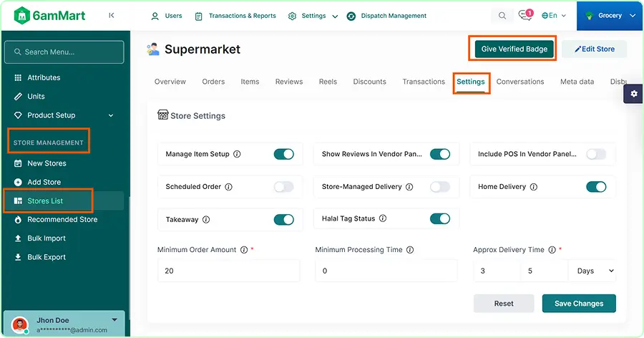Open the Grocery module dropdown
Screen dimensions: 644x338
[610, 16]
